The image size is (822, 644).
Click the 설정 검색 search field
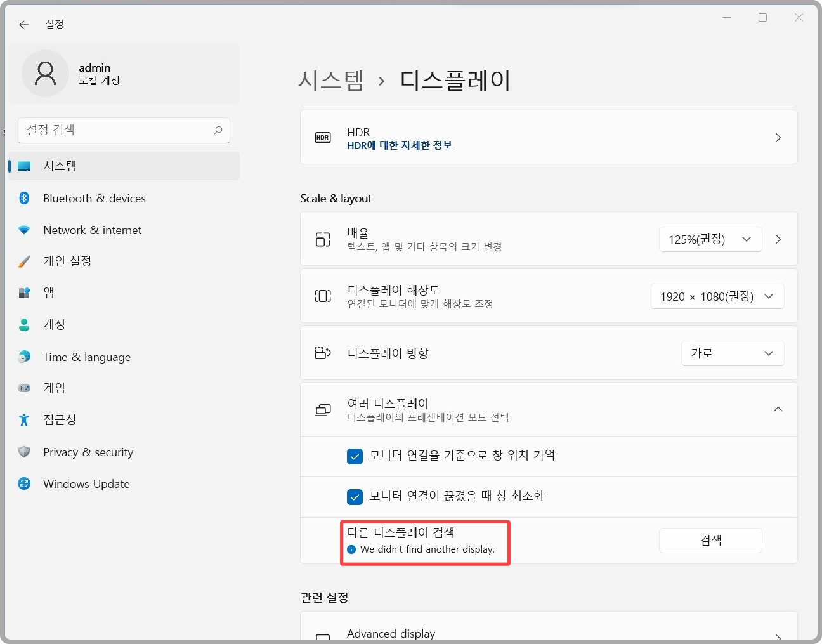coord(124,130)
